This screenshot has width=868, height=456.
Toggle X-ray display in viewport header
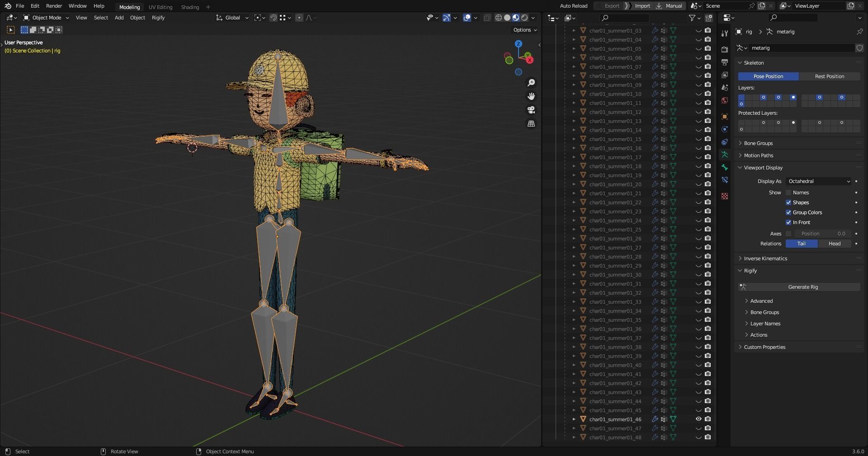pos(487,18)
